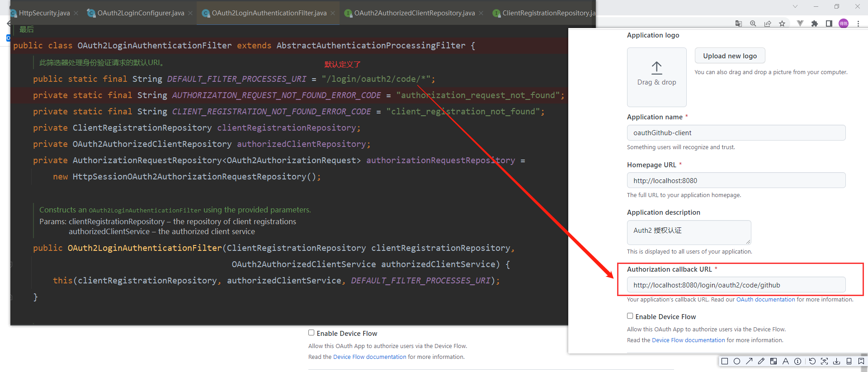Click AUTHORIZATION_REQUEST_NOT_FOUND_ERROR_CODE constant

pyautogui.click(x=277, y=95)
